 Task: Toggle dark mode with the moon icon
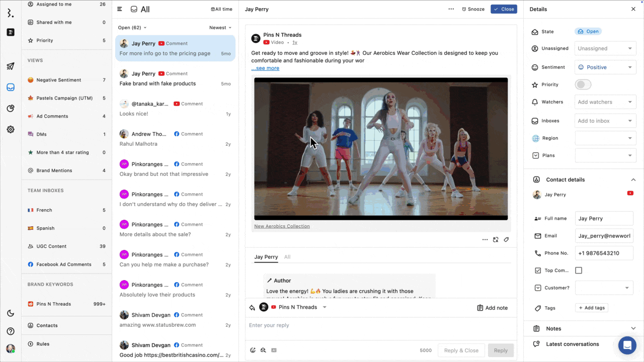tap(10, 313)
